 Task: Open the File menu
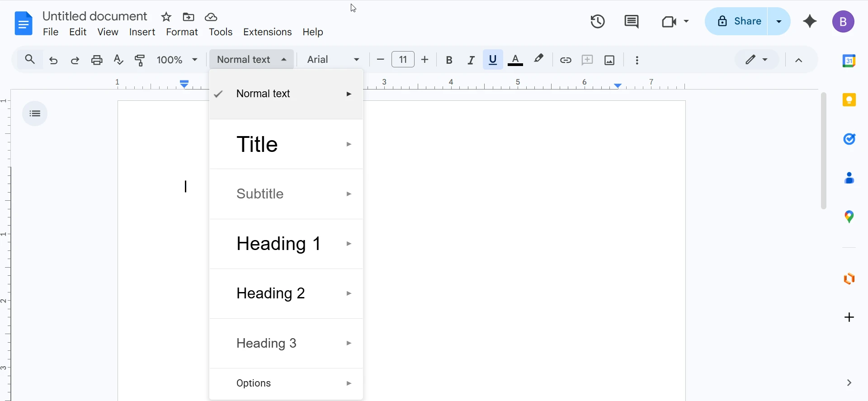click(51, 32)
